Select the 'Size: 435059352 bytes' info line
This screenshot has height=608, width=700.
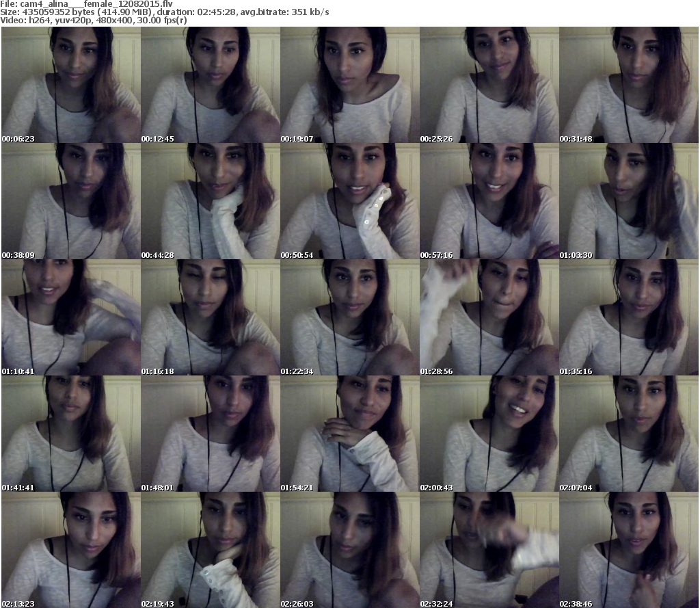pos(165,12)
